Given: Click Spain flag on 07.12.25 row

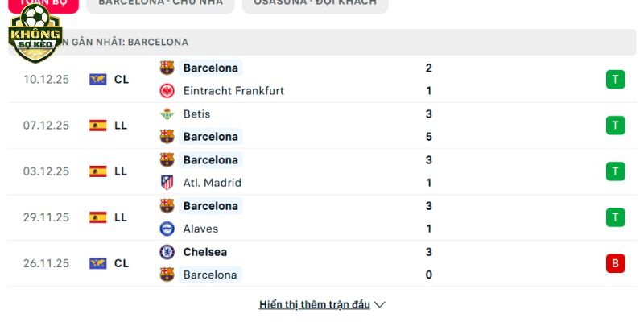Looking at the screenshot, I should 98,126.
